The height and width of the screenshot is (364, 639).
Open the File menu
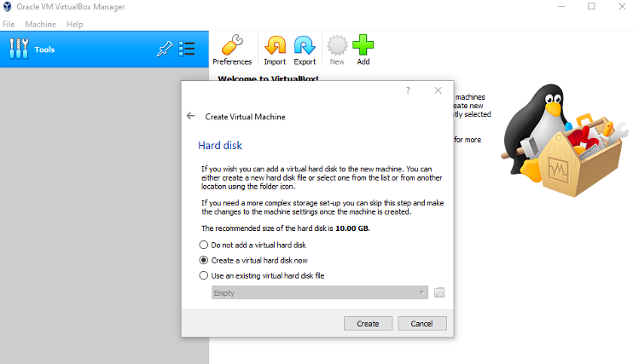[x=9, y=25]
